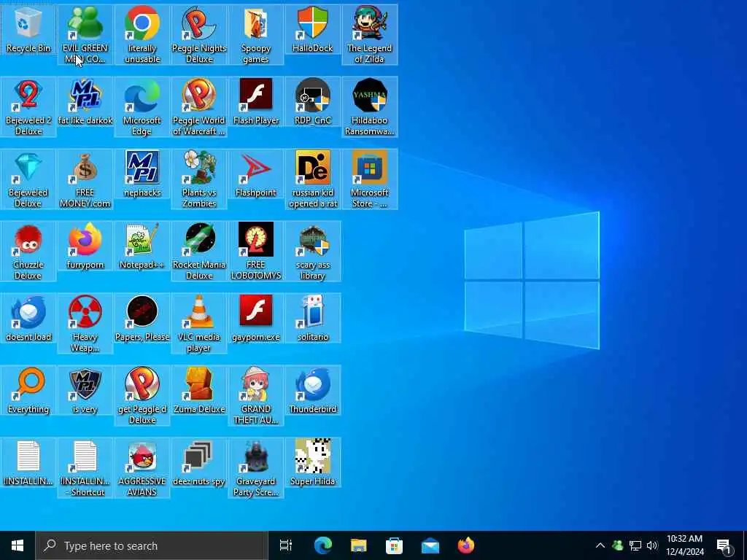The image size is (747, 560).
Task: Launch Firefox from the taskbar
Action: click(x=466, y=545)
